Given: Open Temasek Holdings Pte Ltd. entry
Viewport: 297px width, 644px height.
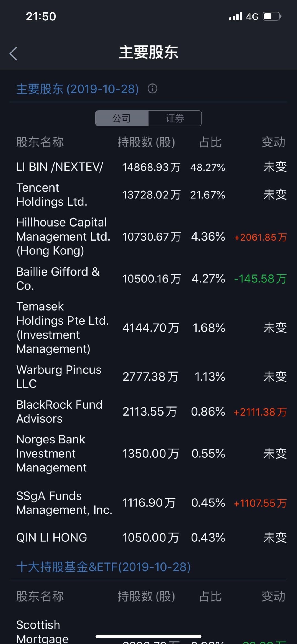Looking at the screenshot, I should pyautogui.click(x=148, y=328).
